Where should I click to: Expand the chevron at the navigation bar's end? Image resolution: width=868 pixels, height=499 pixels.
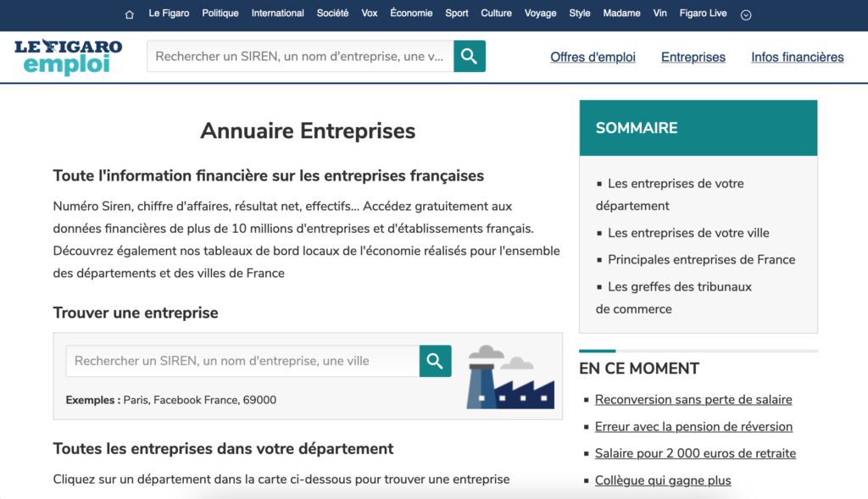[746, 14]
